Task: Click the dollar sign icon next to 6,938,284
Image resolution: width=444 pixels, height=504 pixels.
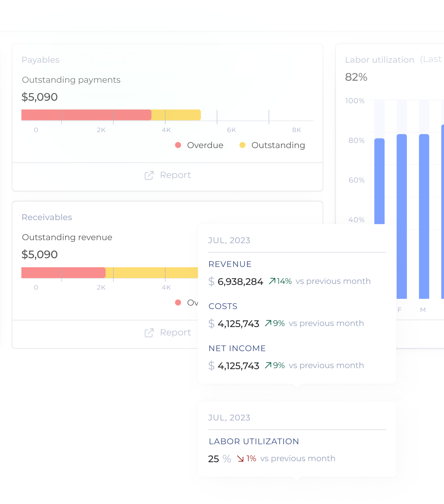Action: pyautogui.click(x=211, y=282)
